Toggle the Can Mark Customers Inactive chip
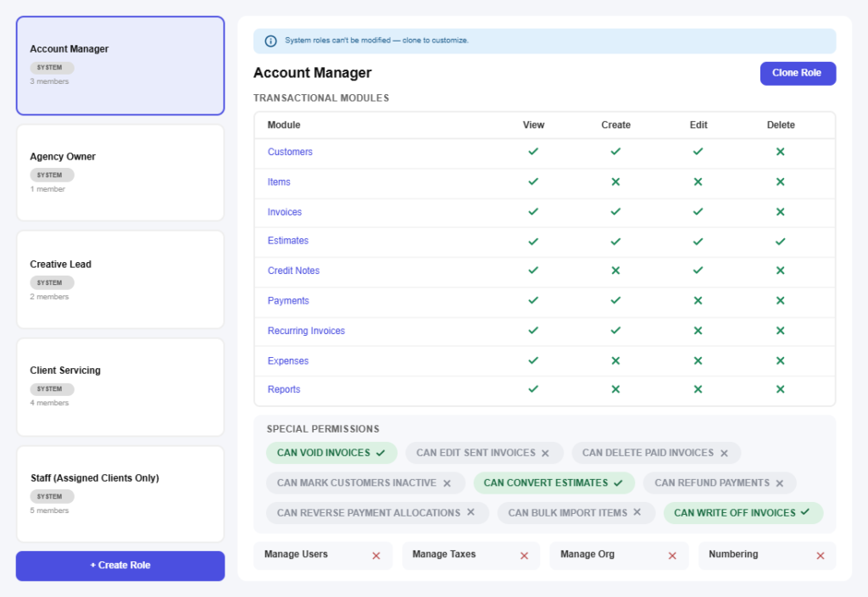 tap(365, 483)
